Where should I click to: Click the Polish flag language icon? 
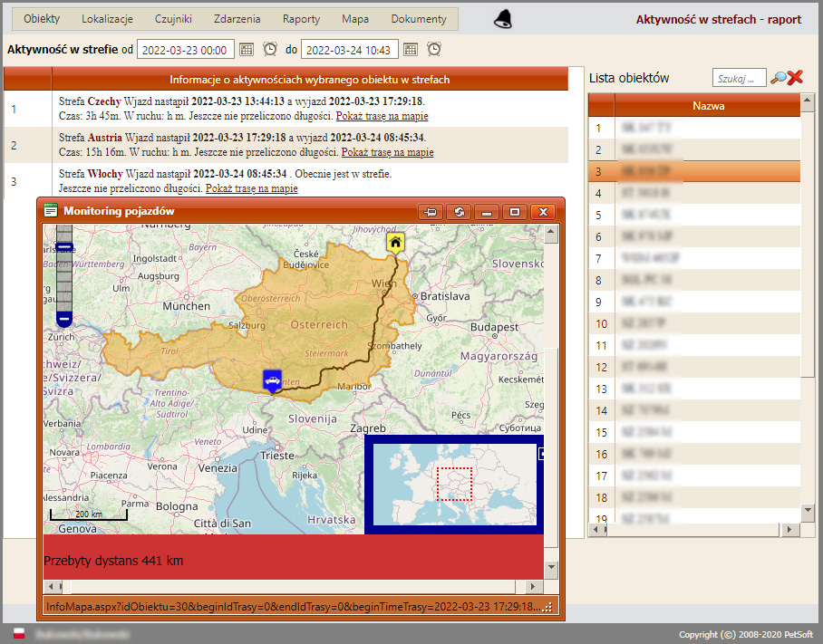(x=19, y=633)
